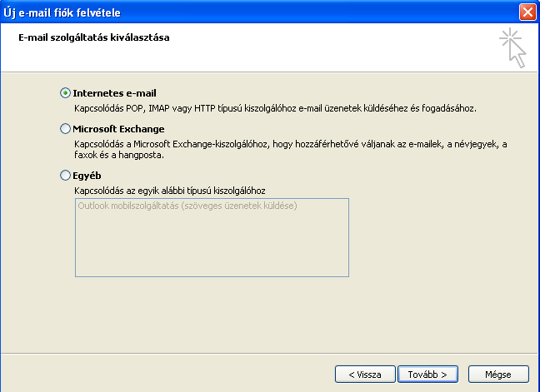Click the Microsoft Exchange bold label text
Viewport: 540px width, 392px height.
[118, 129]
